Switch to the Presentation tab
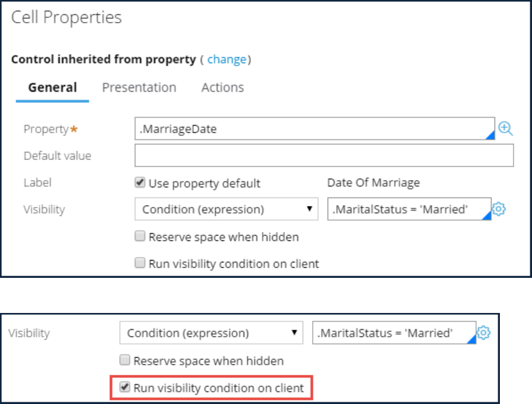Image resolution: width=532 pixels, height=404 pixels. 139,87
